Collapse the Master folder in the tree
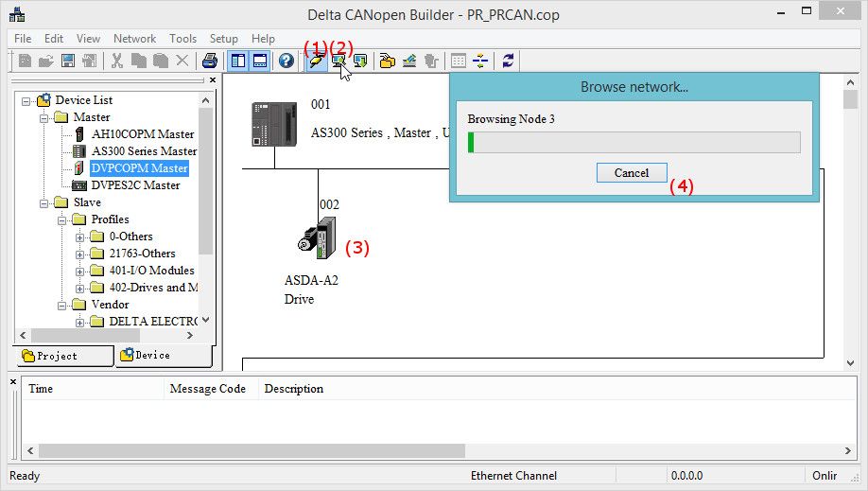Viewport: 868px width, 491px height. tap(44, 117)
